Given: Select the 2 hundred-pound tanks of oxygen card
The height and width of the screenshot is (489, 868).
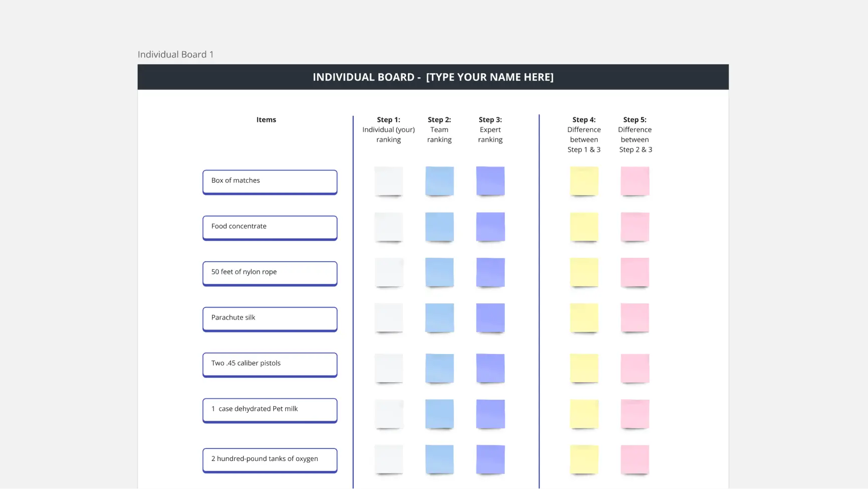Looking at the screenshot, I should coord(270,460).
